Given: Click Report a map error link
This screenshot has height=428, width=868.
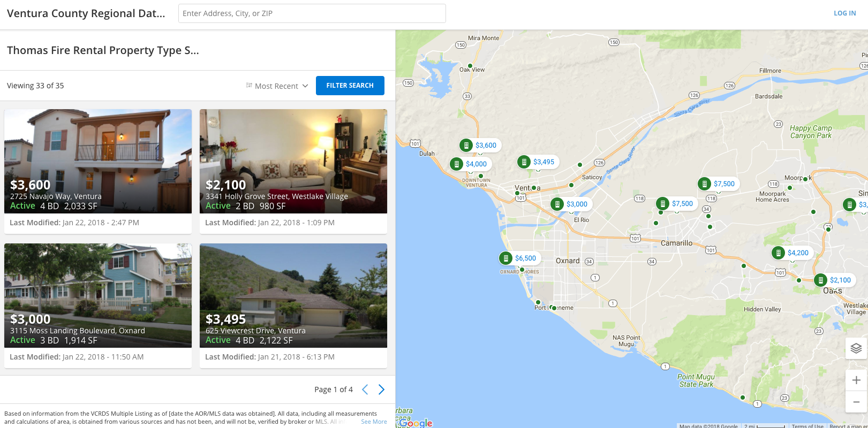Looking at the screenshot, I should point(848,426).
